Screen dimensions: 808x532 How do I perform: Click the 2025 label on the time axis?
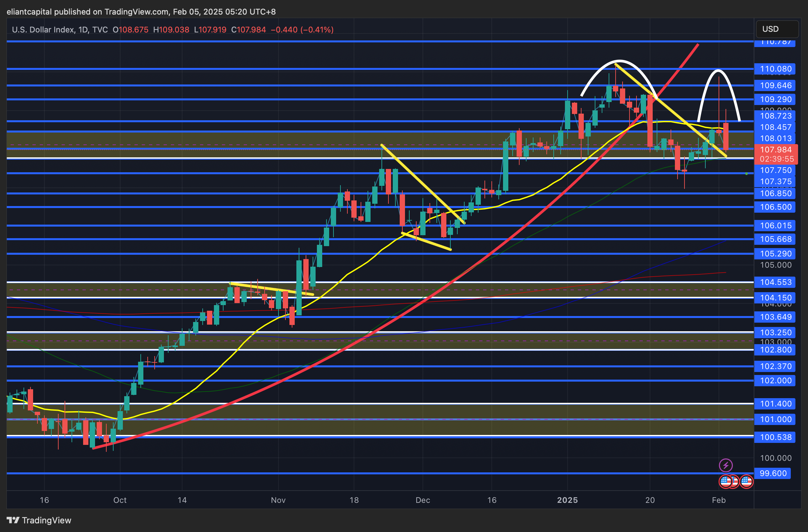click(x=567, y=500)
